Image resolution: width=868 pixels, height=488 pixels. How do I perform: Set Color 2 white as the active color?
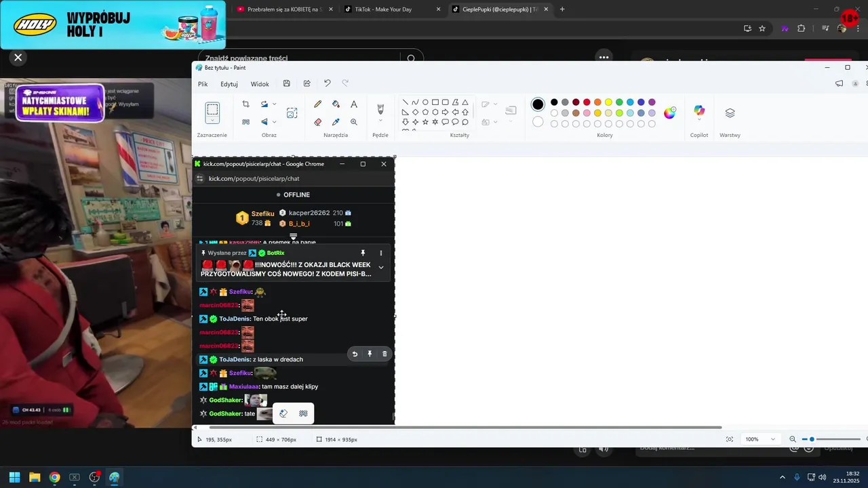coord(538,122)
